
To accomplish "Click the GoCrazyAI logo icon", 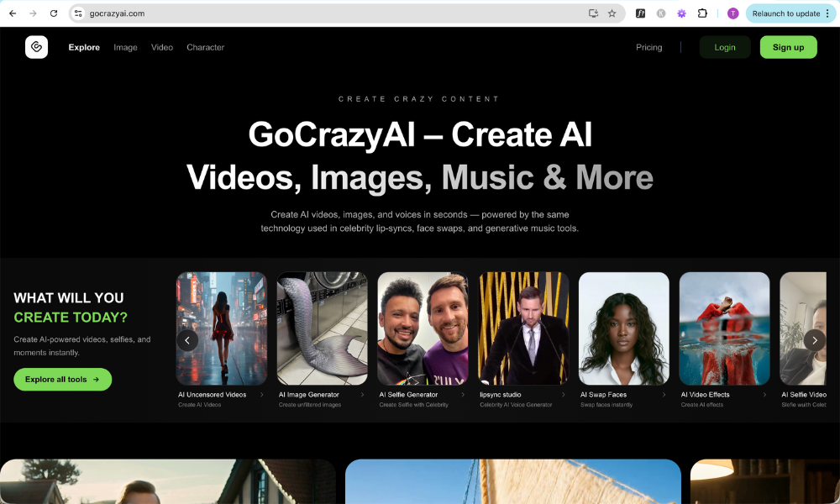I will 36,47.
